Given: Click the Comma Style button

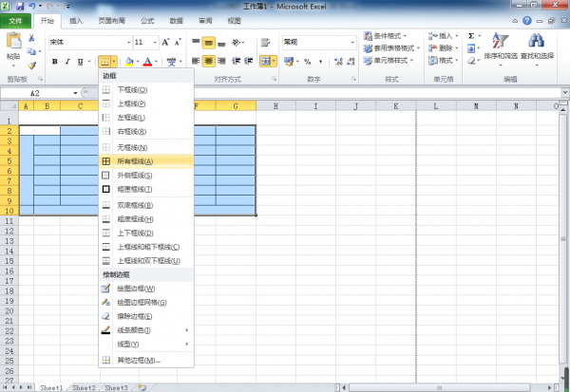Looking at the screenshot, I should (x=320, y=62).
